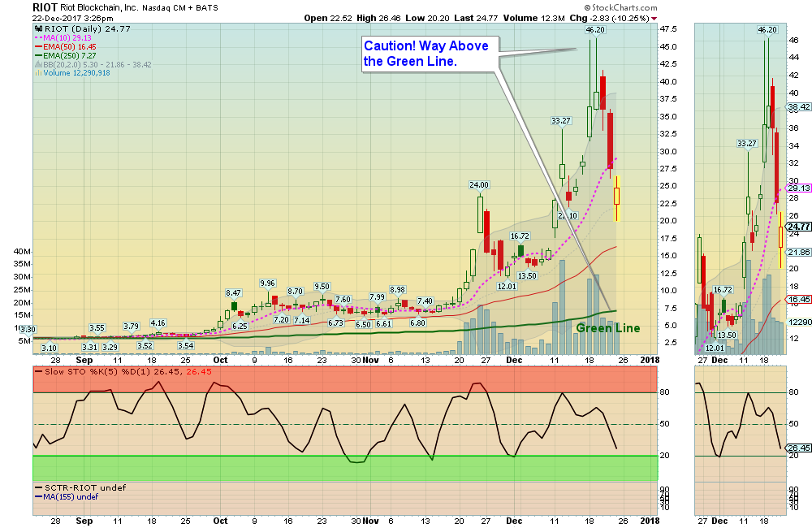
Task: Click the 3.10 low price label
Action: click(x=50, y=348)
